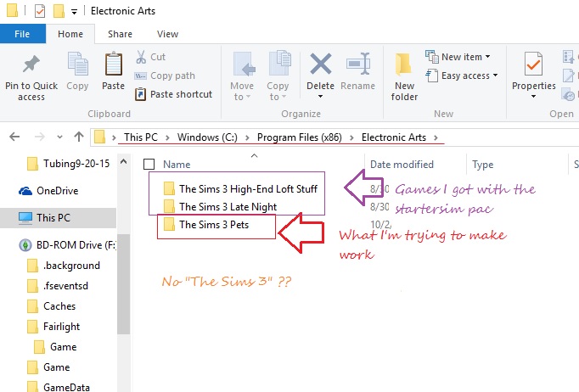Click Windows (C:) in address bar
The height and width of the screenshot is (392, 579).
coord(207,137)
